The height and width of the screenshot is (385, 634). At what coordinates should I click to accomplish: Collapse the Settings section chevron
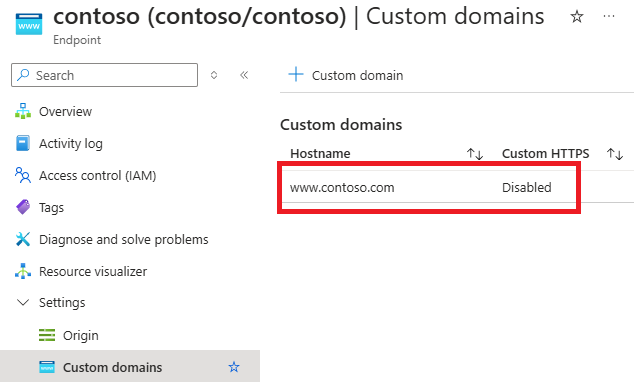(x=23, y=302)
